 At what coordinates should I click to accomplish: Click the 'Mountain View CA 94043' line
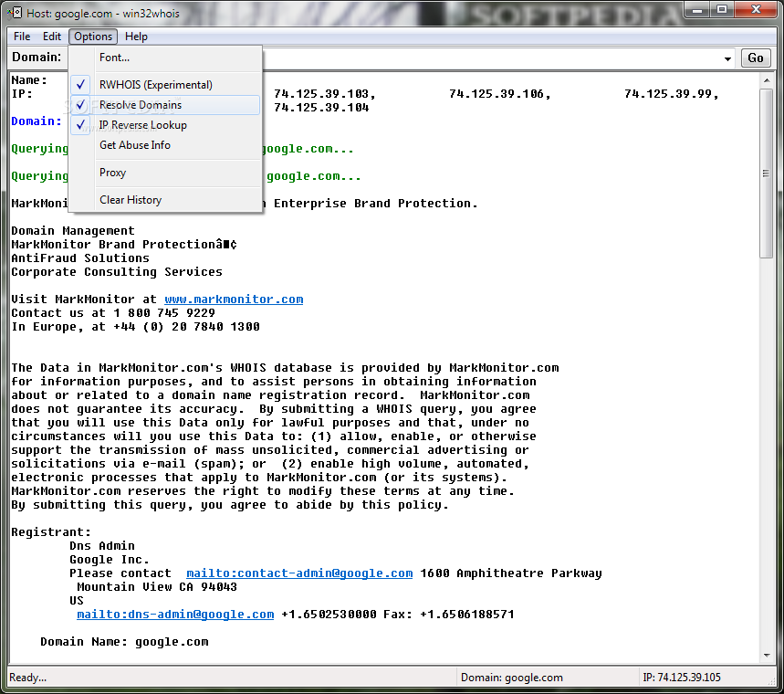coord(156,587)
